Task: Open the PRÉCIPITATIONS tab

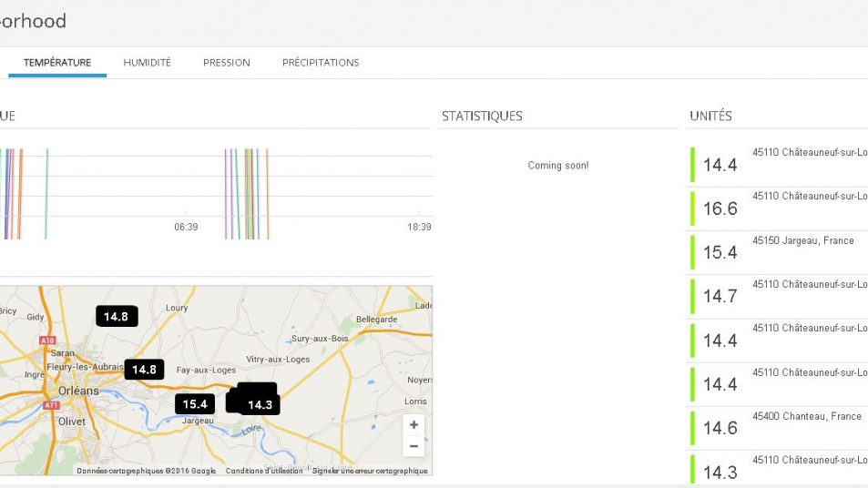Action: 321,63
